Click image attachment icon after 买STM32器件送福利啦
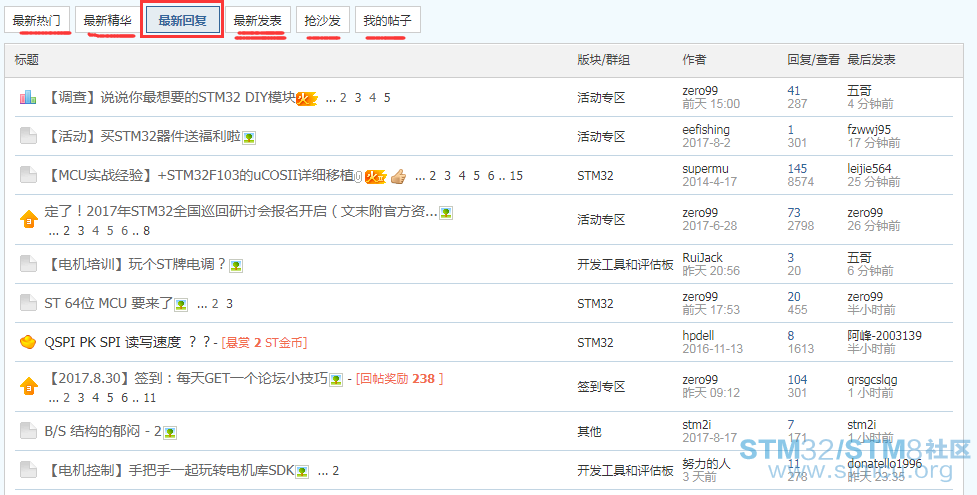Image resolution: width=977 pixels, height=495 pixels. pyautogui.click(x=249, y=138)
